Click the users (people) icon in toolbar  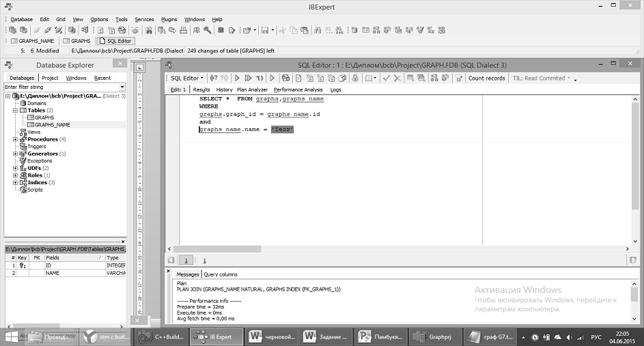click(197, 30)
